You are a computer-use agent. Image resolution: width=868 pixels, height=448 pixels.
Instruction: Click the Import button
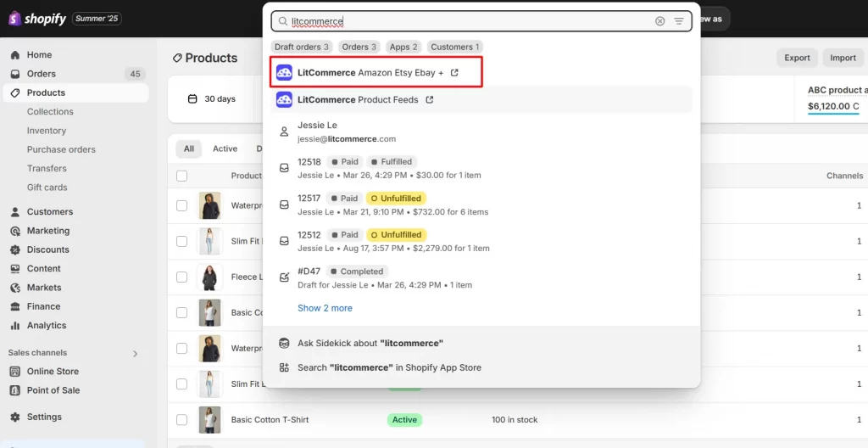coord(843,58)
